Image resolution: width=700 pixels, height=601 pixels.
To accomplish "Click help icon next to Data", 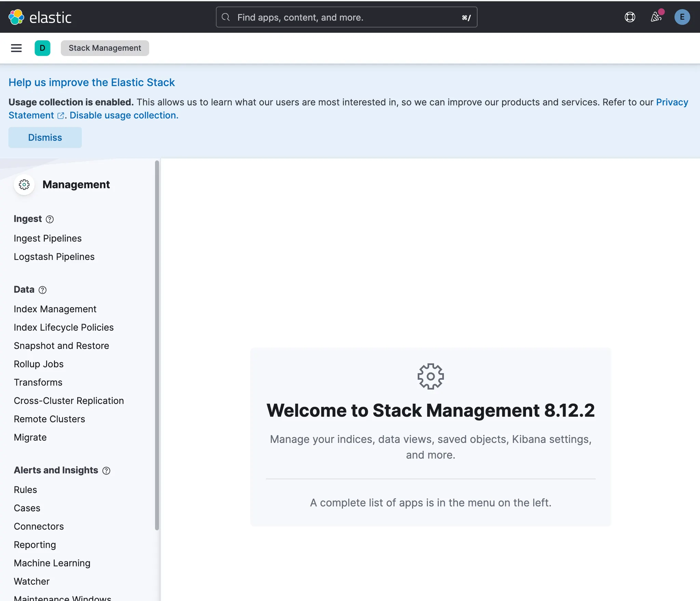I will pyautogui.click(x=42, y=290).
